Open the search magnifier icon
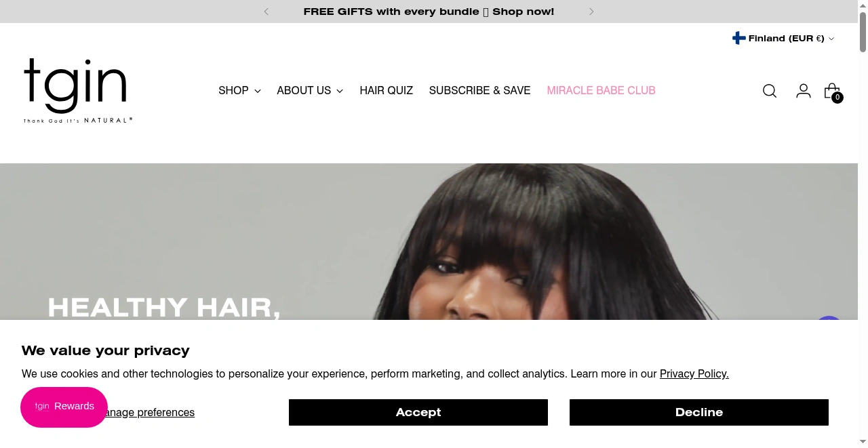The width and height of the screenshot is (868, 448). 770,91
